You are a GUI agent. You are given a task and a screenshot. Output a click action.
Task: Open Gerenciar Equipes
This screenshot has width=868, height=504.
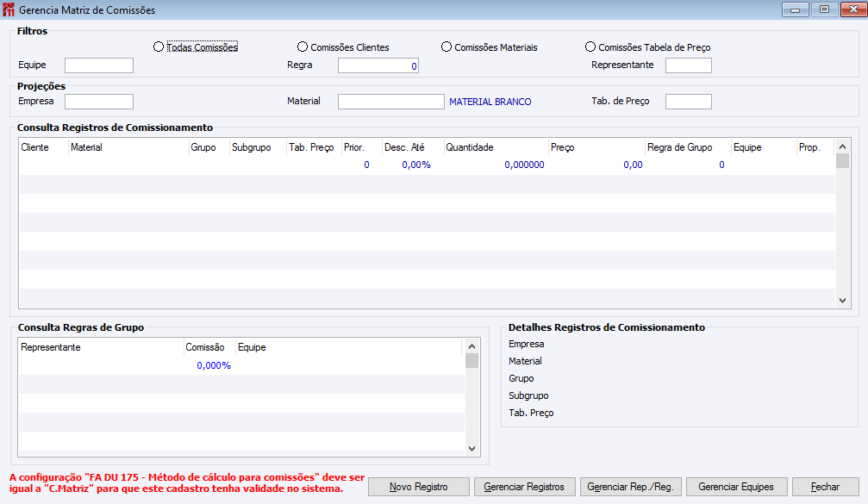(736, 487)
